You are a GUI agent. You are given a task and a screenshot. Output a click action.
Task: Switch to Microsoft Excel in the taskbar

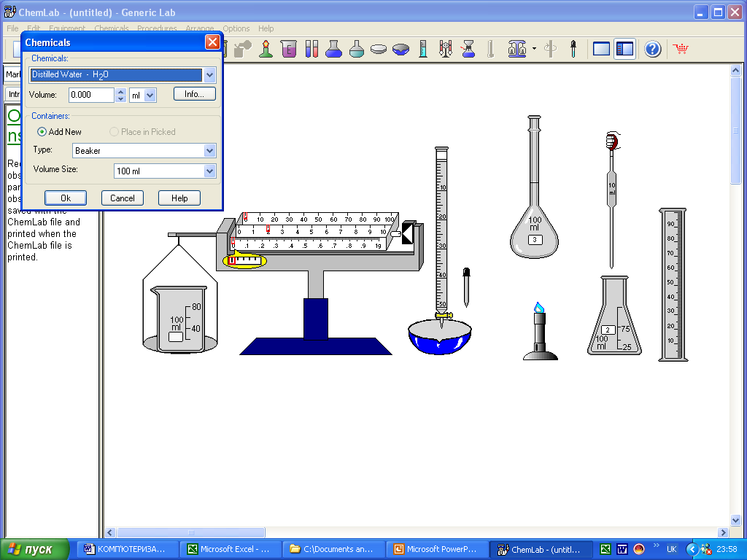tap(231, 549)
